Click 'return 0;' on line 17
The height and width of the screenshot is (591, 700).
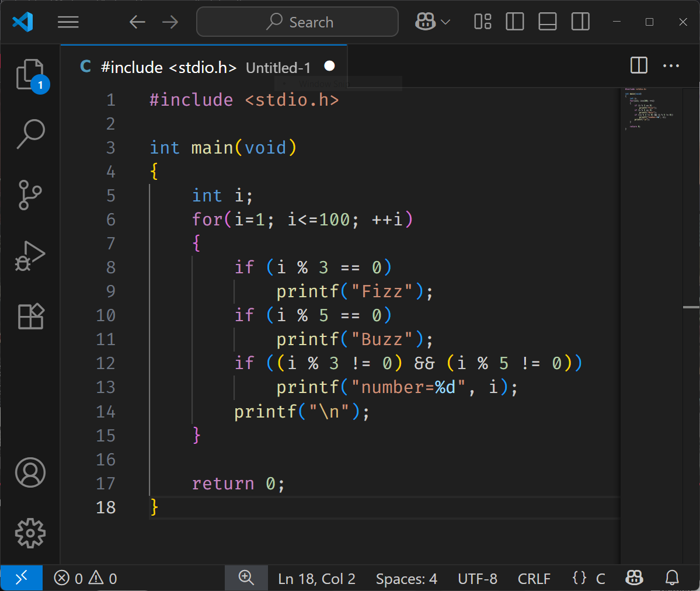point(238,484)
